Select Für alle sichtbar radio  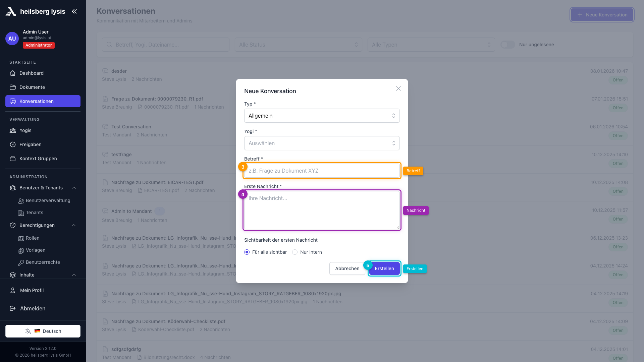(x=247, y=252)
